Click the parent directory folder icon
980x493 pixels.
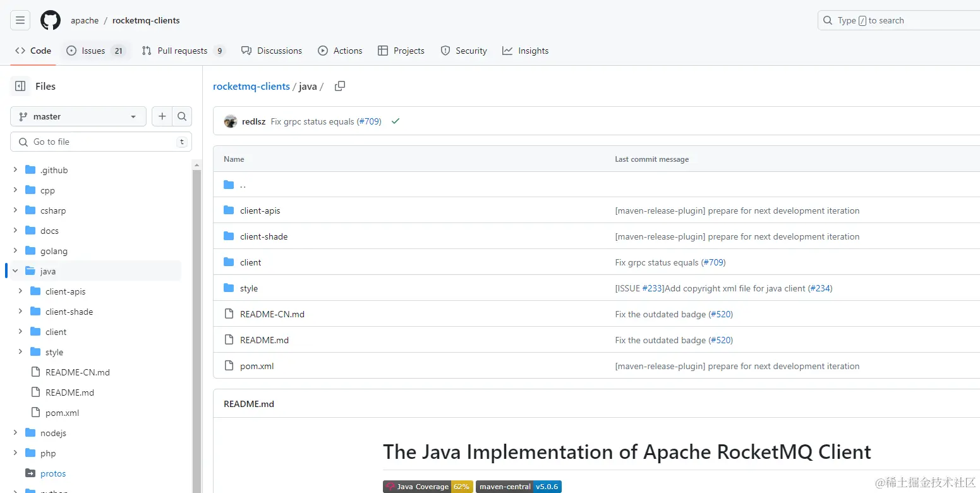229,185
